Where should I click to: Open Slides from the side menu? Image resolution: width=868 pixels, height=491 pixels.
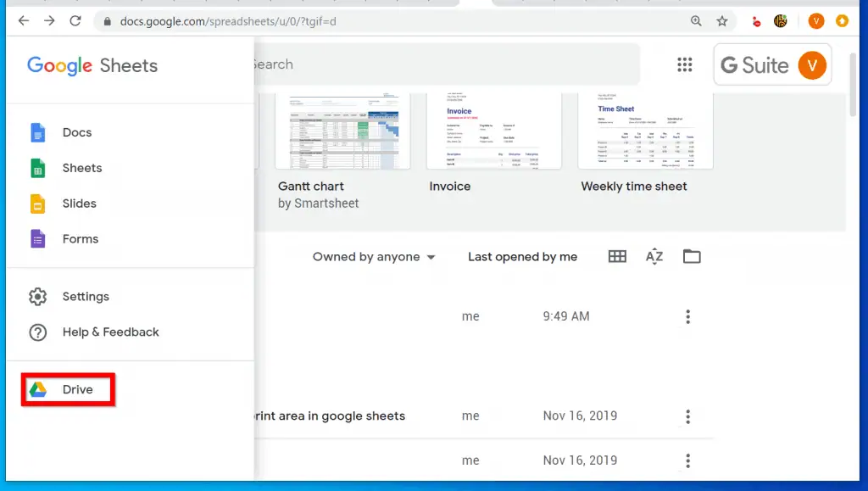click(130, 204)
